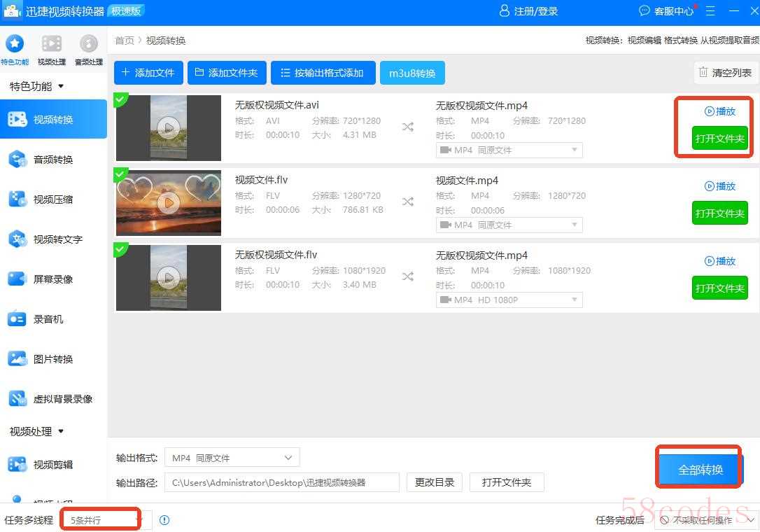Click the 音频转换 sidebar icon

[17, 160]
